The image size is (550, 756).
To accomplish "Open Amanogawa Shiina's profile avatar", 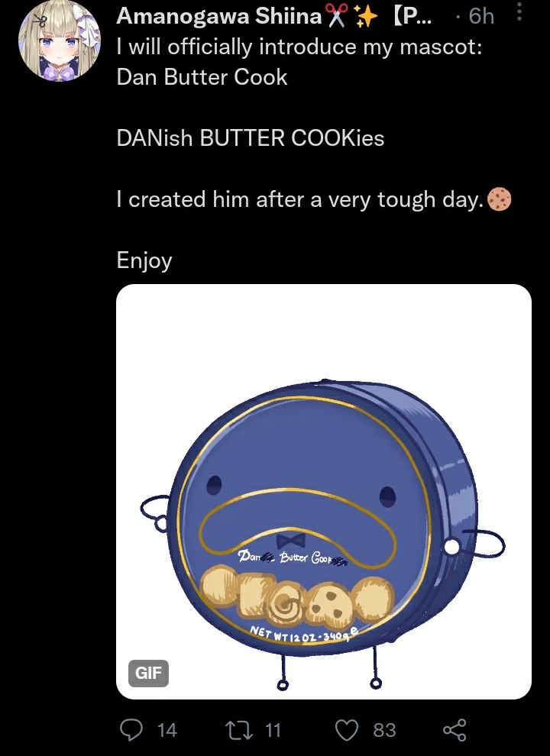I will pyautogui.click(x=60, y=40).
